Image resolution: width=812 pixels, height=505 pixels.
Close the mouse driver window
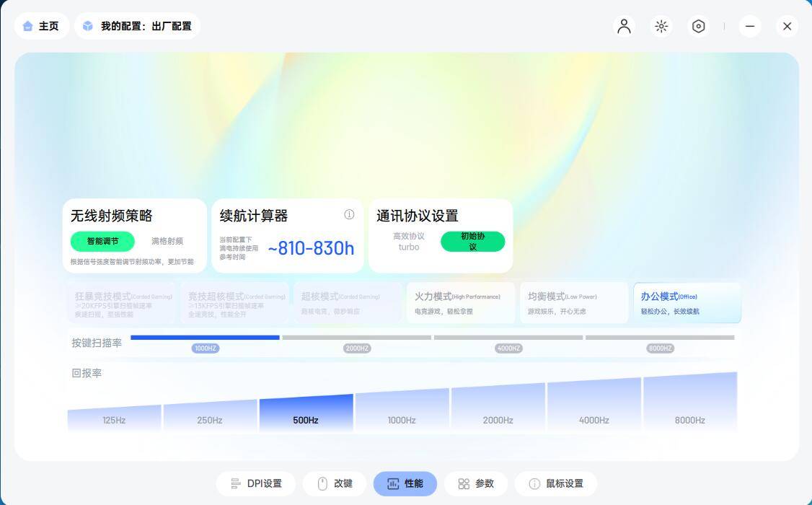787,26
